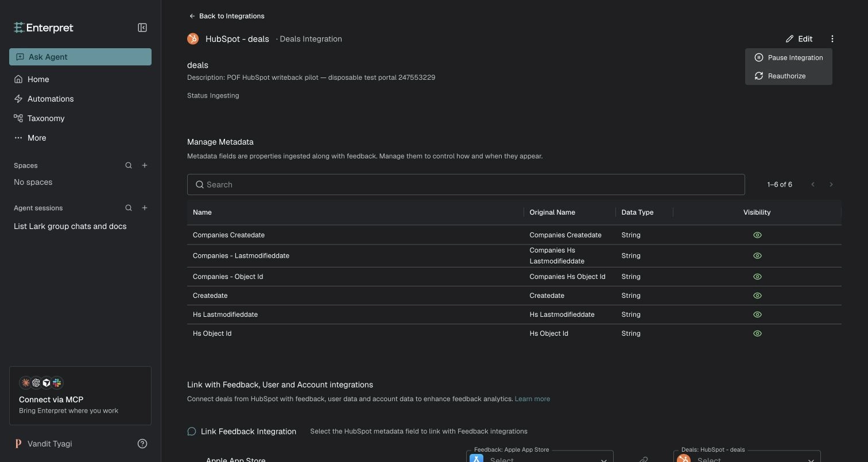Open Feedback Apple App Store dropdown

point(540,458)
